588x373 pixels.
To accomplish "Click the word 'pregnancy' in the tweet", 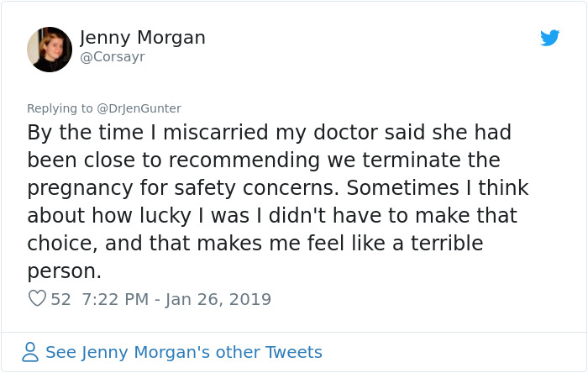I will pyautogui.click(x=81, y=188).
